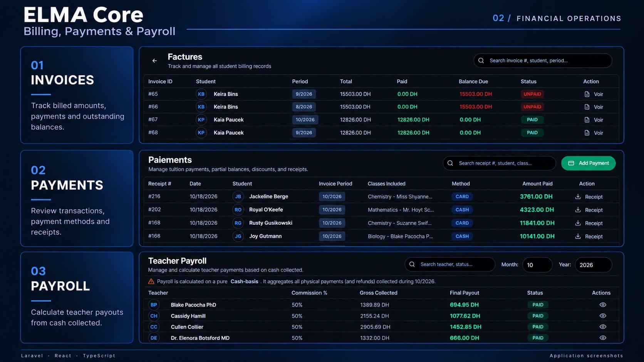The image size is (644, 362).
Task: Click the Add Payment button
Action: coord(588,163)
